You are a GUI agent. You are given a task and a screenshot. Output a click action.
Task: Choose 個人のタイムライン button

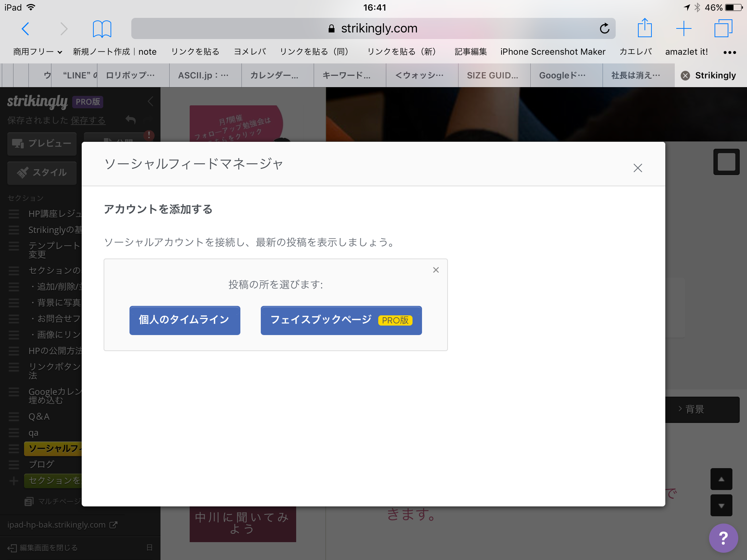click(185, 320)
